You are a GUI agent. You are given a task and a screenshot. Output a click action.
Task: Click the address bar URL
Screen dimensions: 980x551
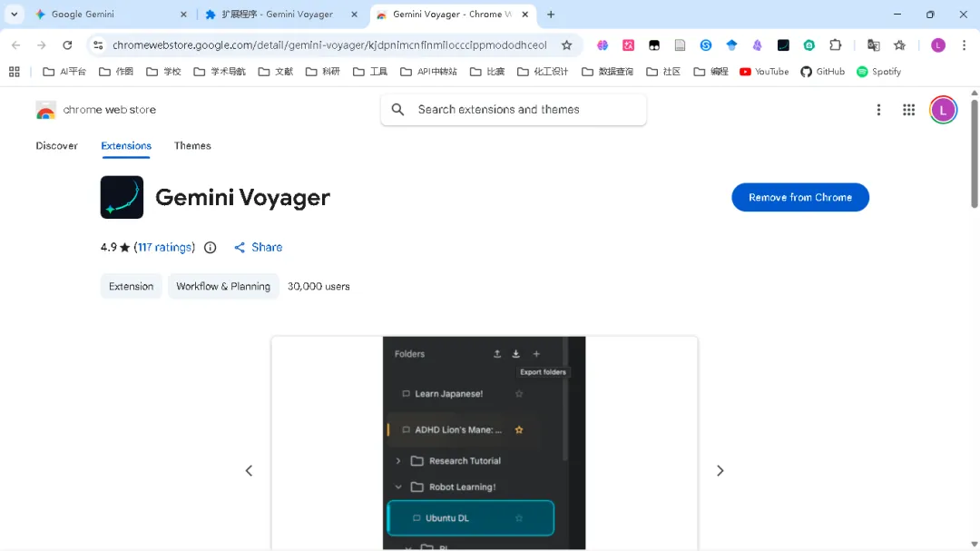point(329,45)
